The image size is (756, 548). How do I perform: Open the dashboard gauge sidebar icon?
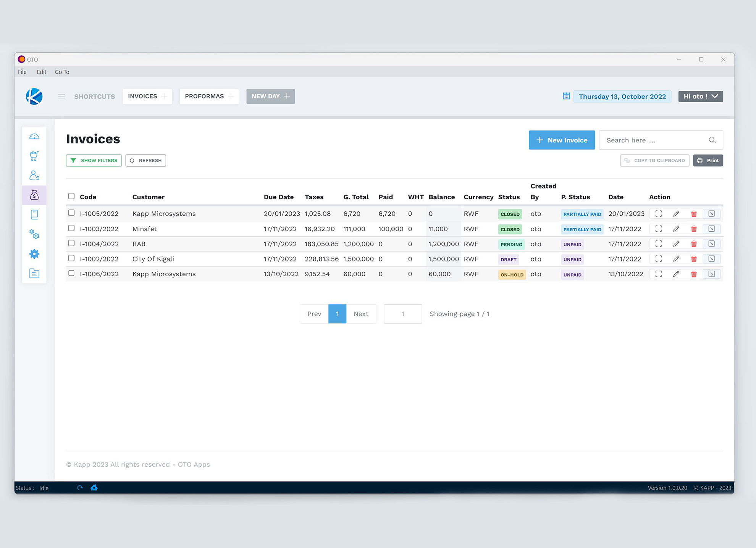click(x=34, y=137)
